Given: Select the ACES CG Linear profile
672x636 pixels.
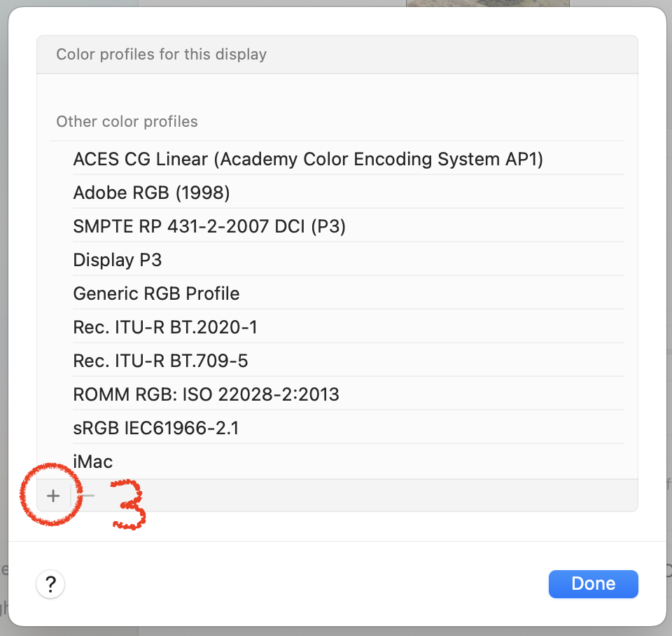Looking at the screenshot, I should pyautogui.click(x=308, y=159).
